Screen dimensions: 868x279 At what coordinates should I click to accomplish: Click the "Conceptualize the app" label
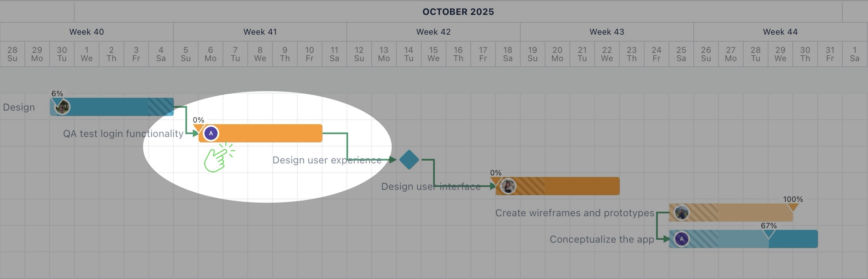pos(602,239)
